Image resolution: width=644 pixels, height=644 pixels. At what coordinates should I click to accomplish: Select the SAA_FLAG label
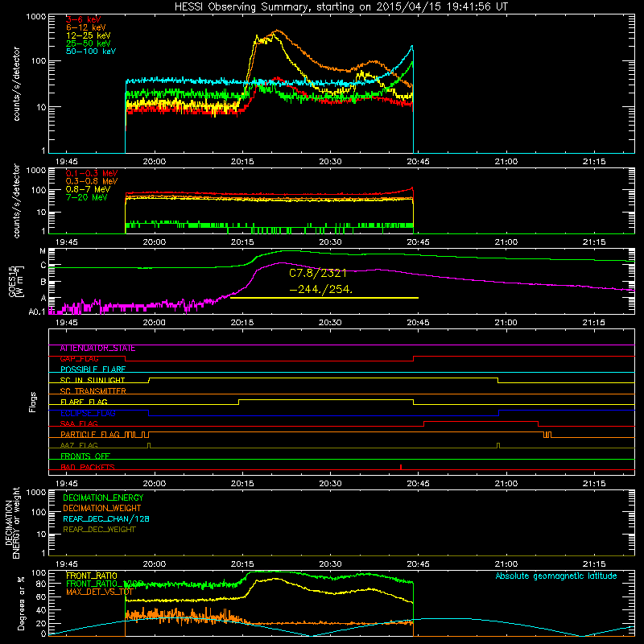(x=79, y=423)
